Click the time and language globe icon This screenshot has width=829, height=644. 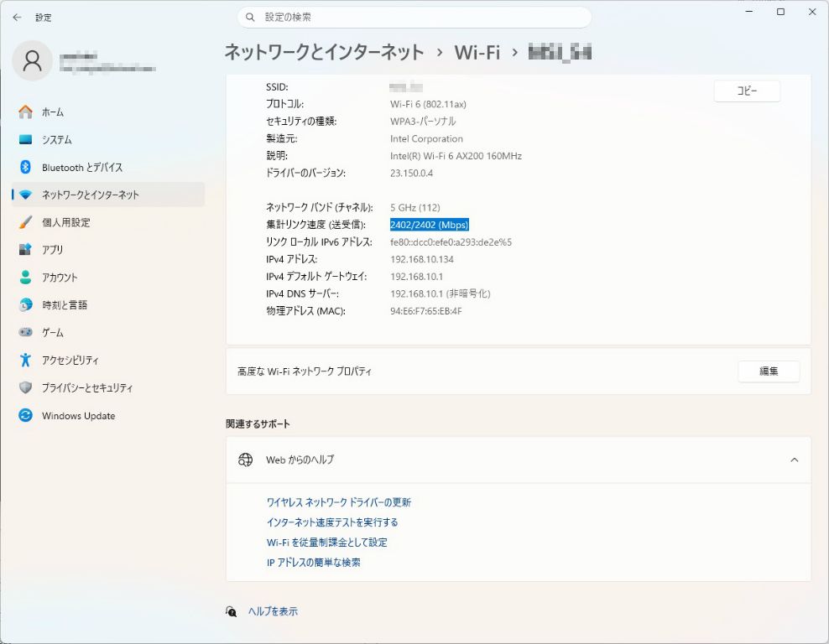click(x=25, y=305)
